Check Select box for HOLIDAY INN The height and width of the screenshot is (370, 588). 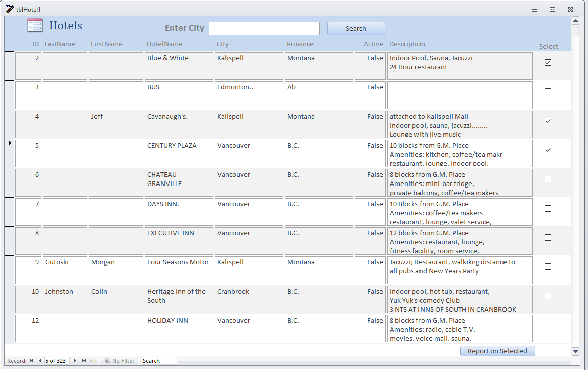point(548,325)
